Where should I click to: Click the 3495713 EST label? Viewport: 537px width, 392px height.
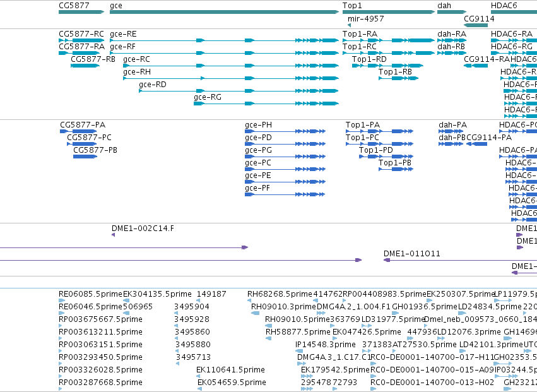(194, 358)
